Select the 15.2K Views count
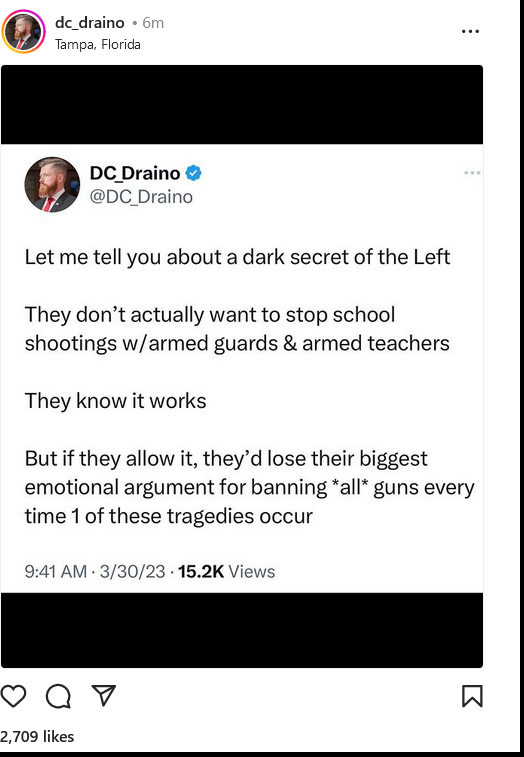Image resolution: width=524 pixels, height=757 pixels. 227,572
